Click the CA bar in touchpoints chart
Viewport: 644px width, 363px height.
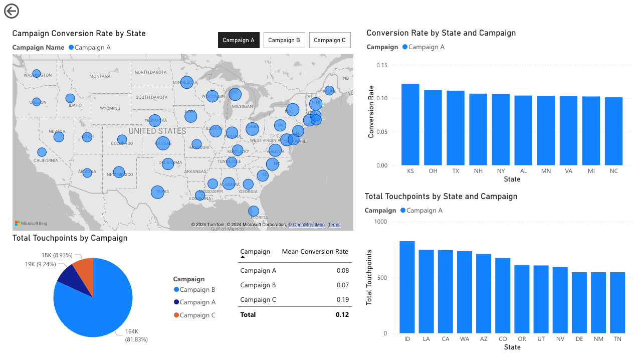click(446, 292)
